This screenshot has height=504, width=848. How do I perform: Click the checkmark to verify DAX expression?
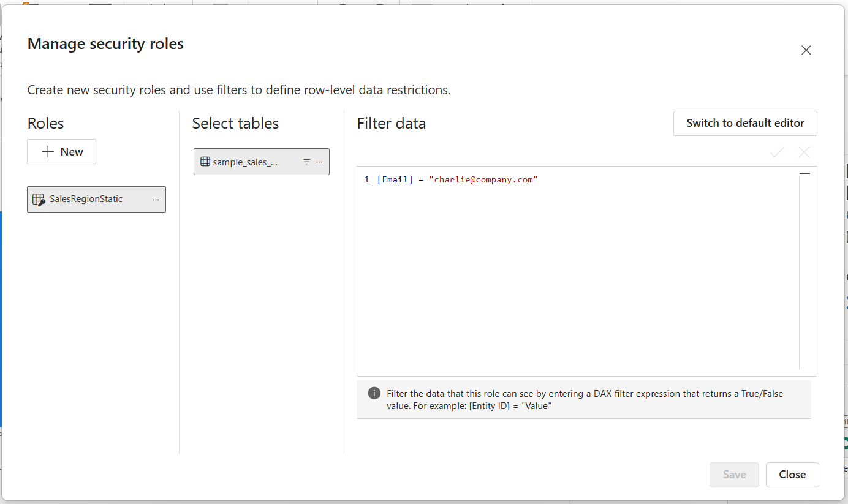pyautogui.click(x=777, y=152)
